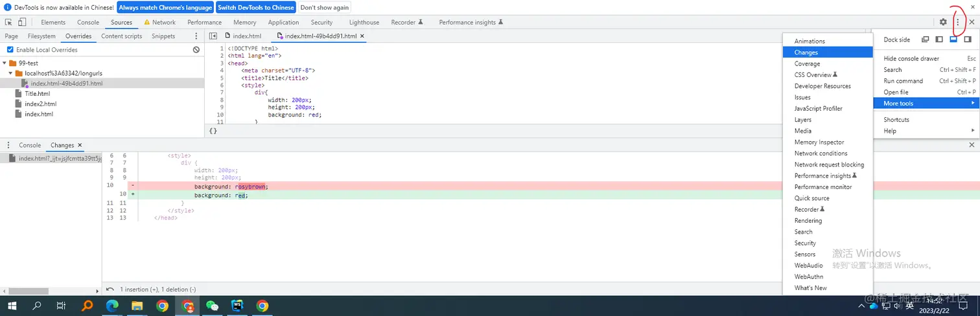The width and height of the screenshot is (980, 316).
Task: Select the Snippets navigator tab
Action: (x=163, y=36)
